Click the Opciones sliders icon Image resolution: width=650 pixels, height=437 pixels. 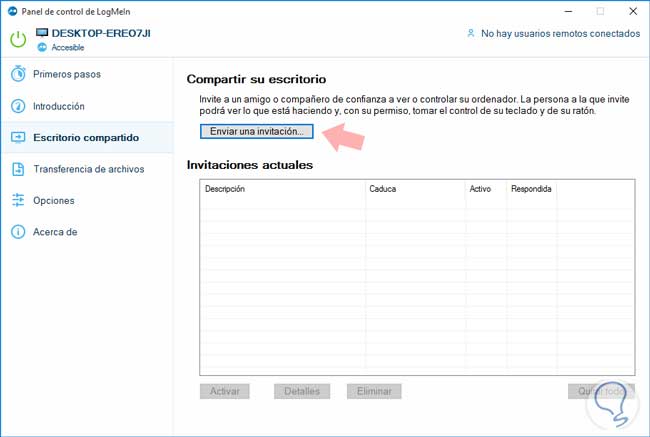pos(18,200)
